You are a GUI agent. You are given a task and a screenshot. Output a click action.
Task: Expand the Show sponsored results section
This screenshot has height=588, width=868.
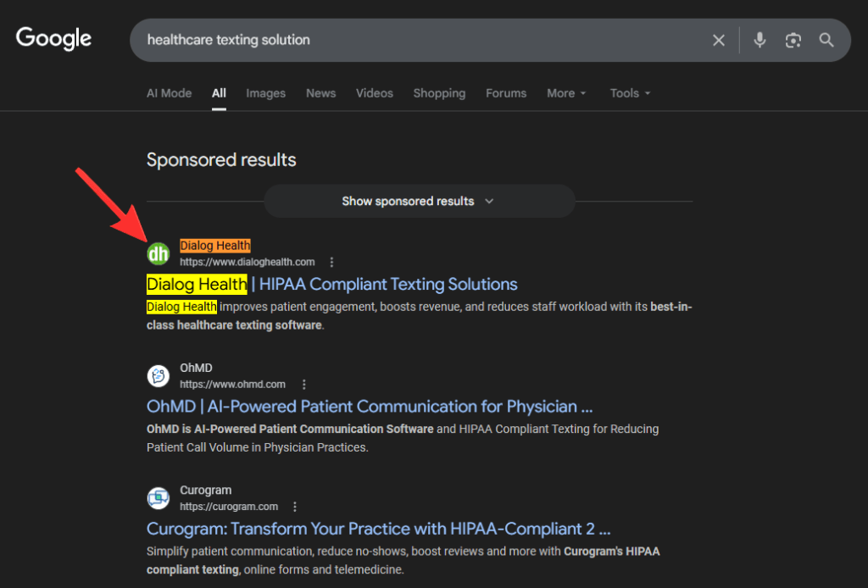pos(419,201)
